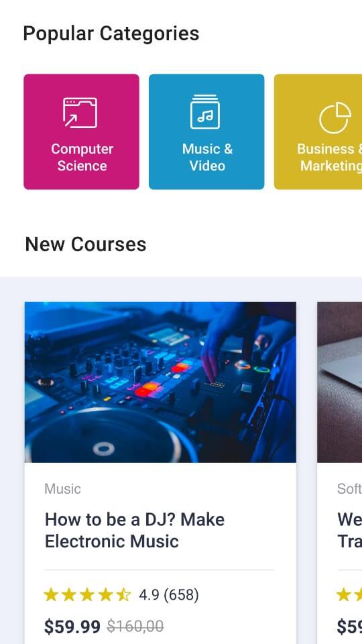Select the Business & Marketing pie chart icon
Image resolution: width=362 pixels, height=644 pixels.
click(335, 118)
